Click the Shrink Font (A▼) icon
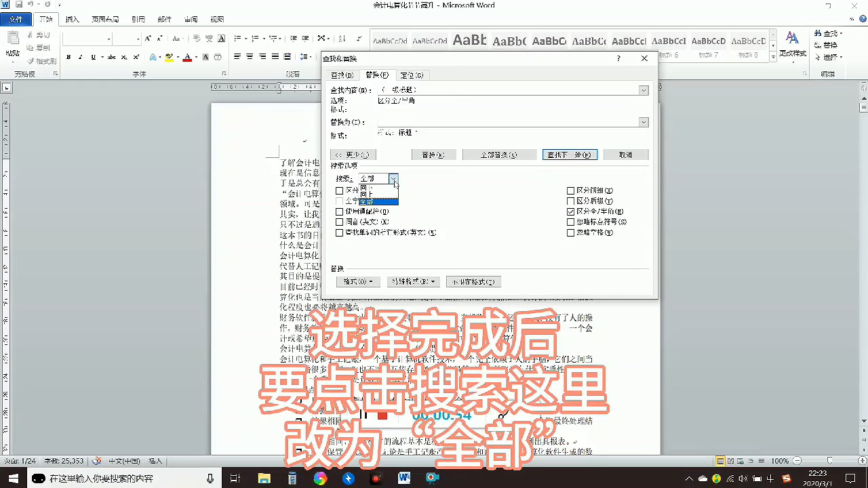 [x=159, y=39]
